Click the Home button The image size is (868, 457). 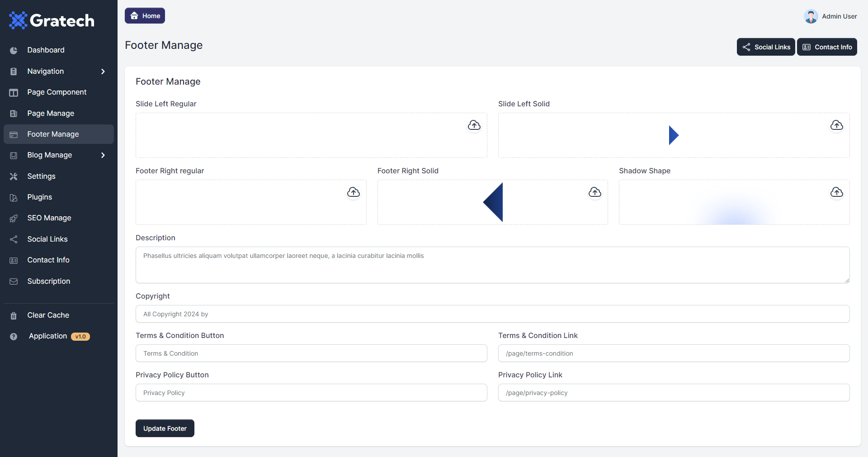(x=145, y=16)
